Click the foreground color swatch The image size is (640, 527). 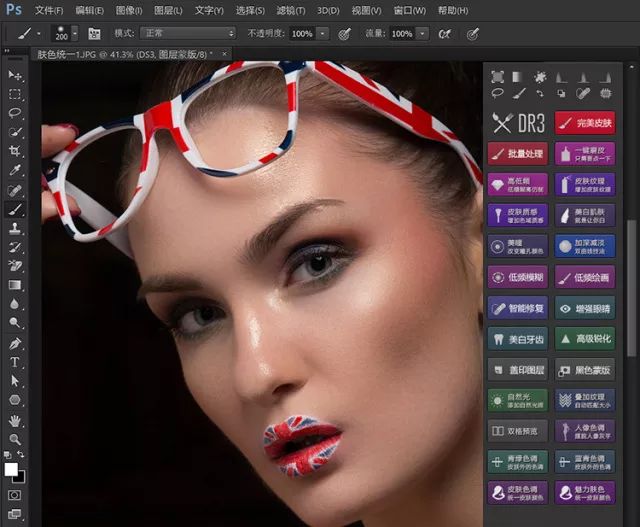click(x=11, y=469)
